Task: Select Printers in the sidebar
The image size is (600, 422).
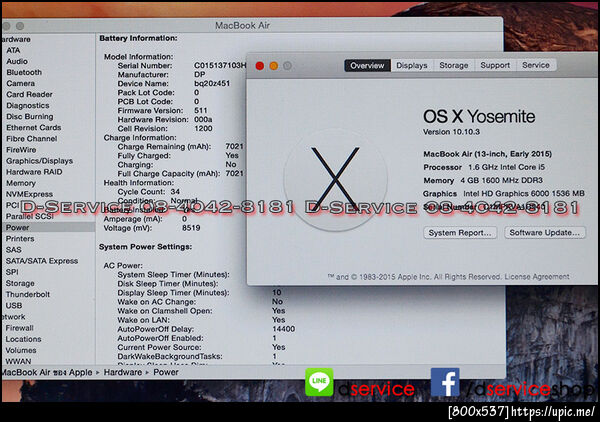Action: click(x=20, y=239)
